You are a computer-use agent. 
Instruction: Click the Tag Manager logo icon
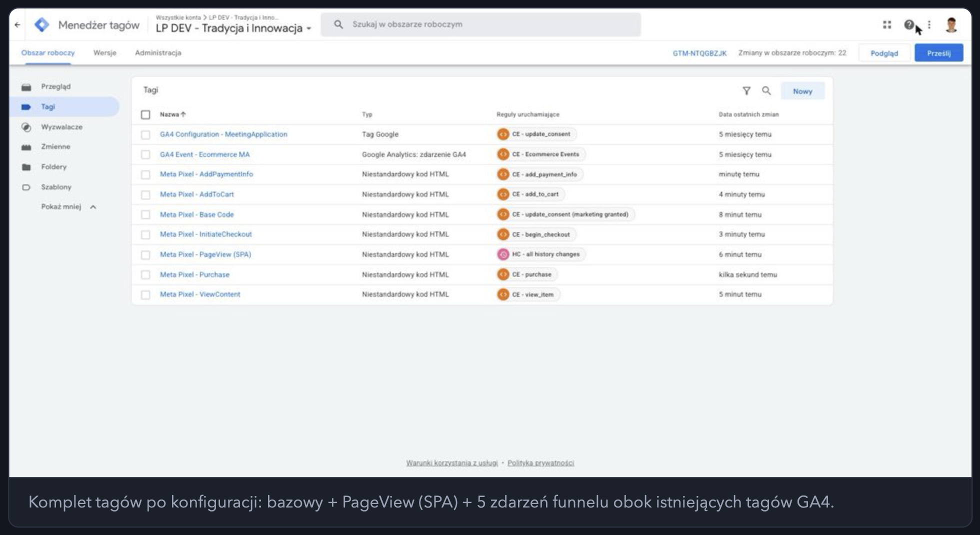click(x=42, y=24)
